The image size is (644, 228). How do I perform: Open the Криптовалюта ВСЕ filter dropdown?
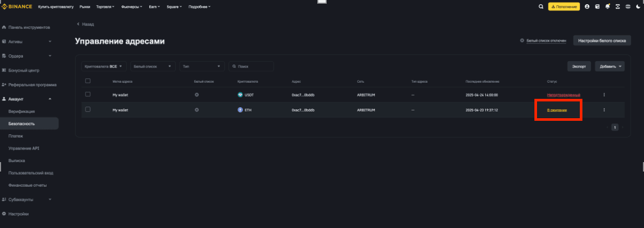coord(103,66)
